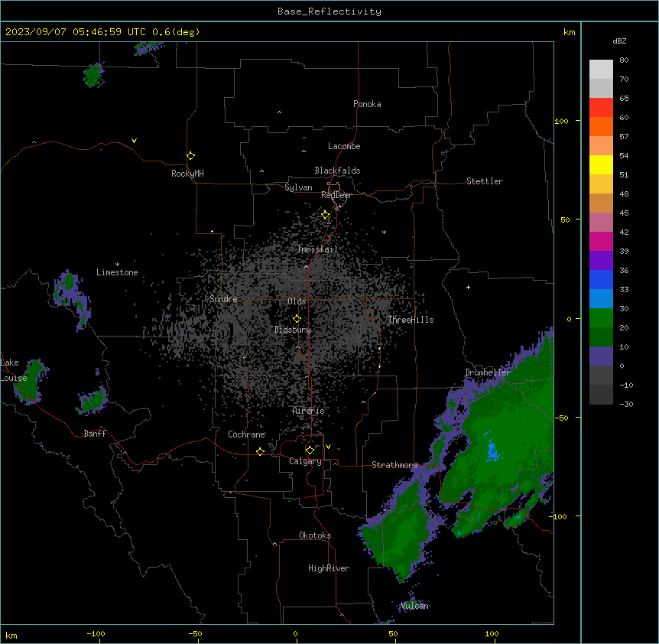Select the royal blue legend swatch beside the 36 label
659x644 pixels.
[601, 279]
